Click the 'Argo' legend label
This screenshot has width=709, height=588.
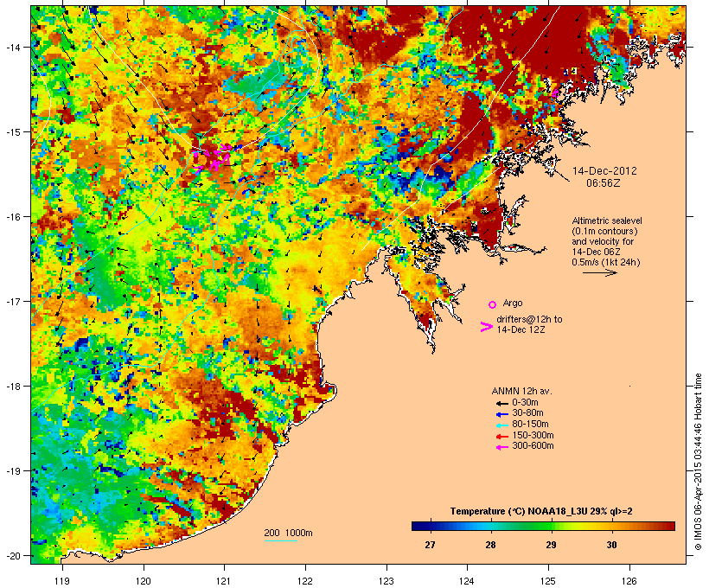click(513, 303)
